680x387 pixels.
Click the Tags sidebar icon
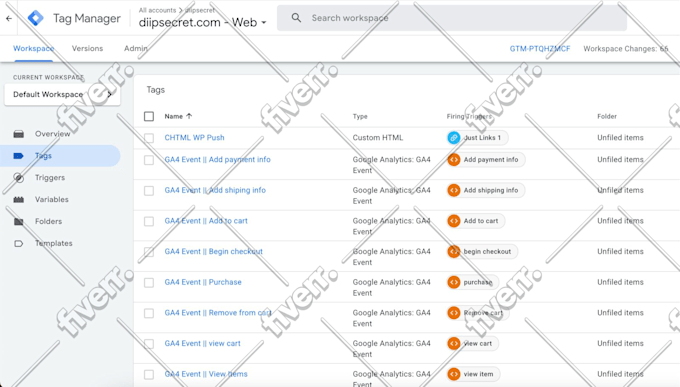(19, 156)
